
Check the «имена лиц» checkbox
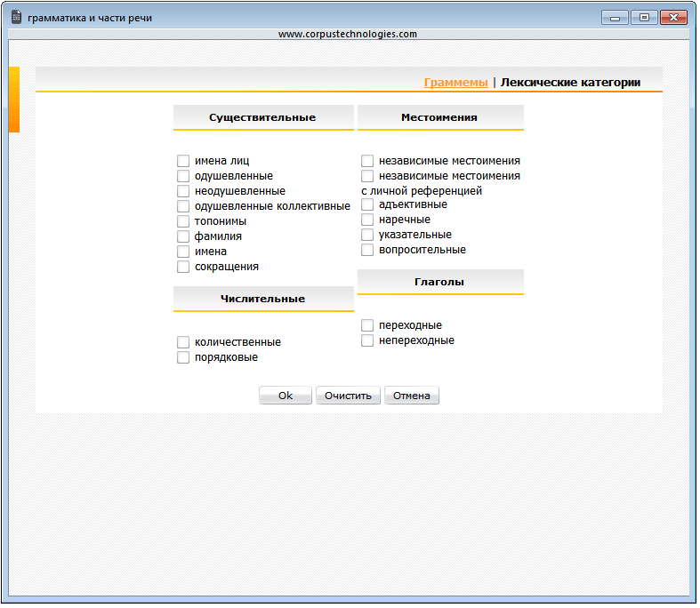183,161
